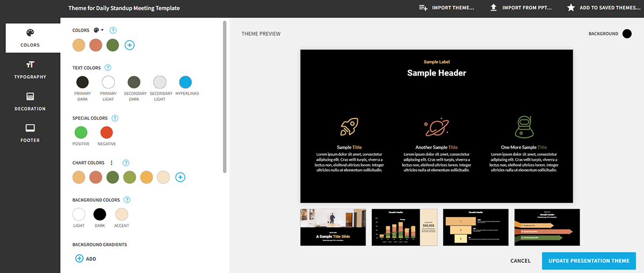This screenshot has width=644, height=273.
Task: Edit the Dark background color
Action: [x=100, y=215]
